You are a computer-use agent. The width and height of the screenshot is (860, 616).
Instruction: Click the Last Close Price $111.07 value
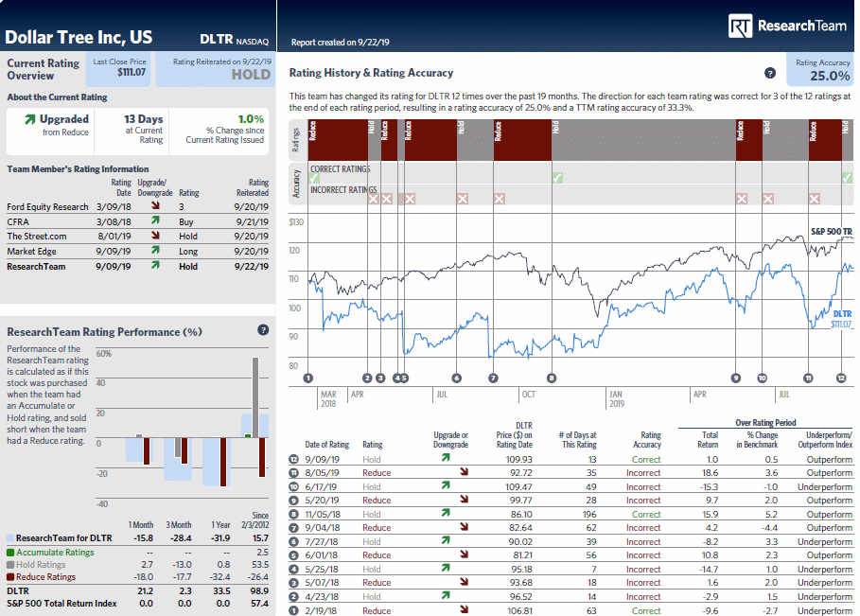(x=132, y=72)
